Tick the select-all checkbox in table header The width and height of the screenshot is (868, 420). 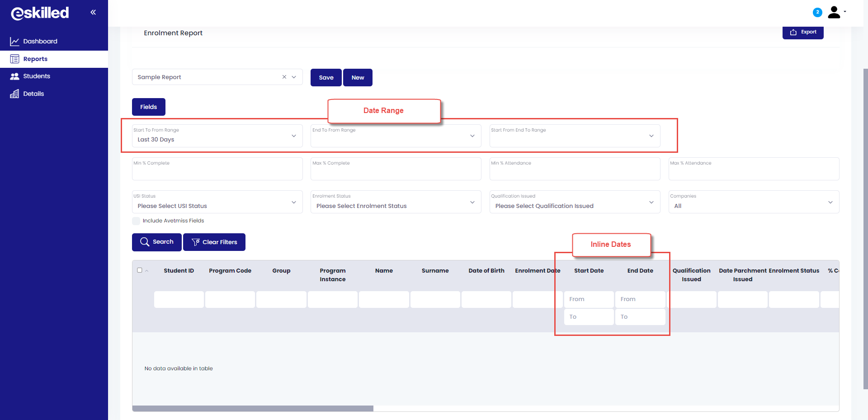click(x=140, y=270)
